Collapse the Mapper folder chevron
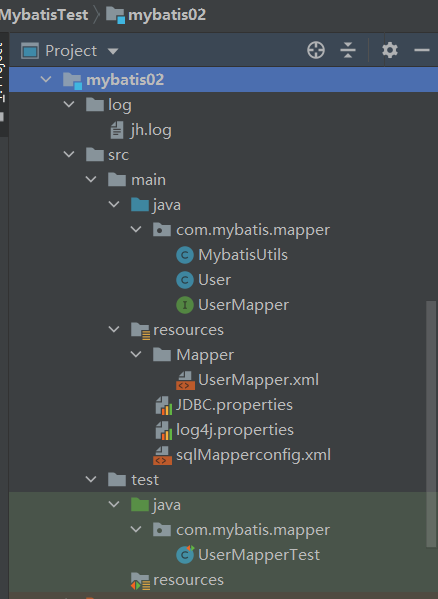This screenshot has height=599, width=438. coord(136,354)
